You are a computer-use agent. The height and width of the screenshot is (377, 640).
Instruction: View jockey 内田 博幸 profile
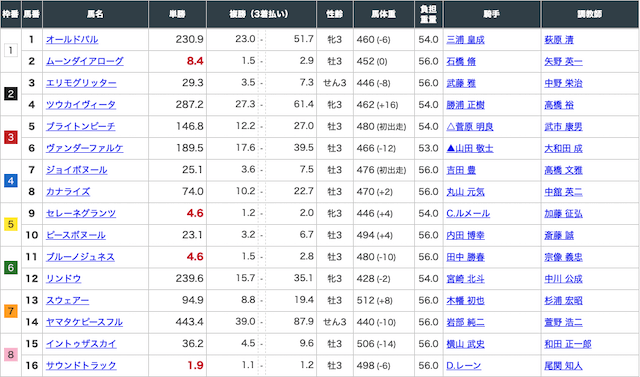click(465, 235)
